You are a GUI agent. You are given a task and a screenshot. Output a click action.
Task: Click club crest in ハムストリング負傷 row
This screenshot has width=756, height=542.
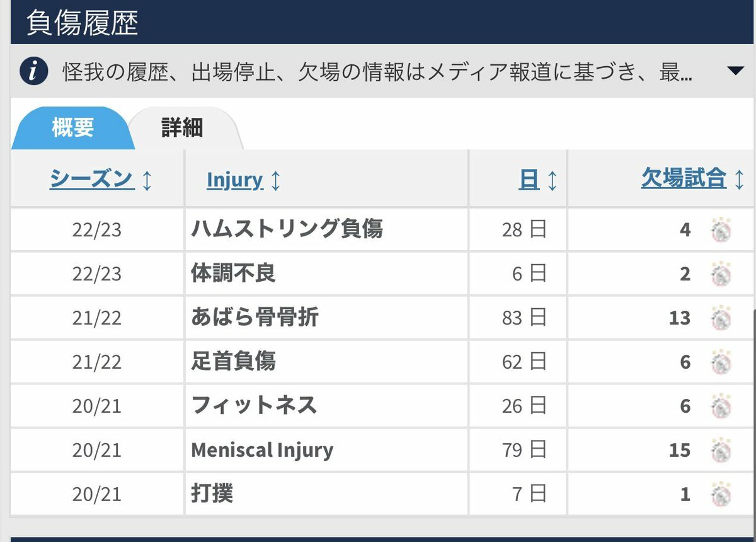click(x=721, y=230)
